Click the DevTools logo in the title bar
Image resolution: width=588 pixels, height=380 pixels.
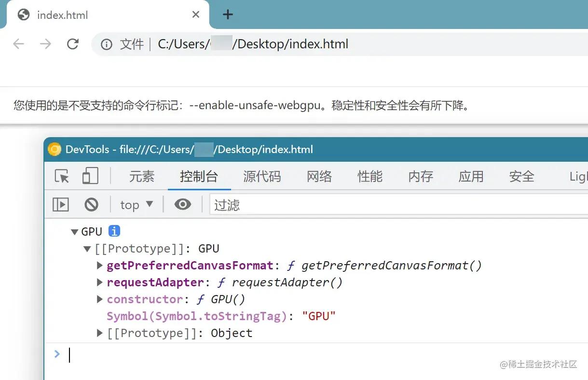coord(55,149)
